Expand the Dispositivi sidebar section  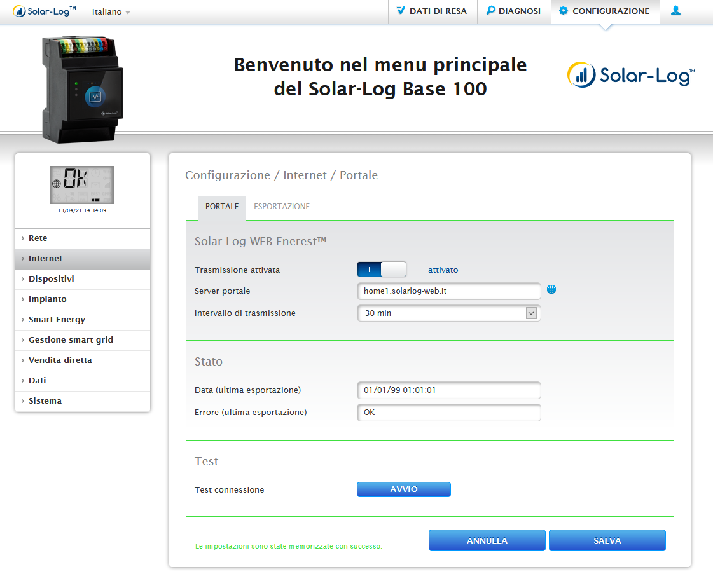pos(52,279)
